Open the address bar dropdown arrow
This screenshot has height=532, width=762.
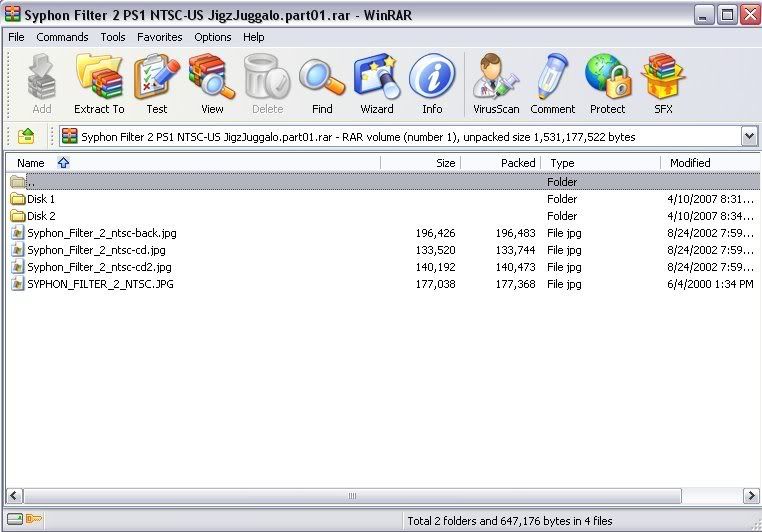(x=749, y=137)
